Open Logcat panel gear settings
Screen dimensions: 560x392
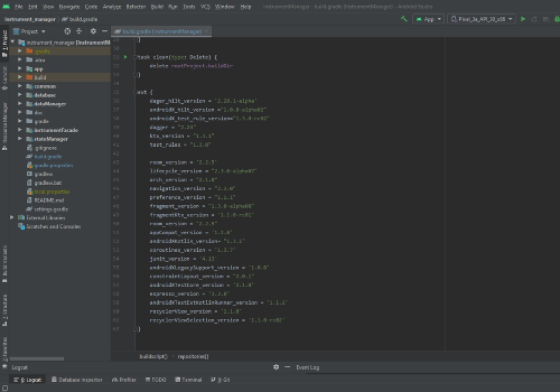[x=276, y=367]
